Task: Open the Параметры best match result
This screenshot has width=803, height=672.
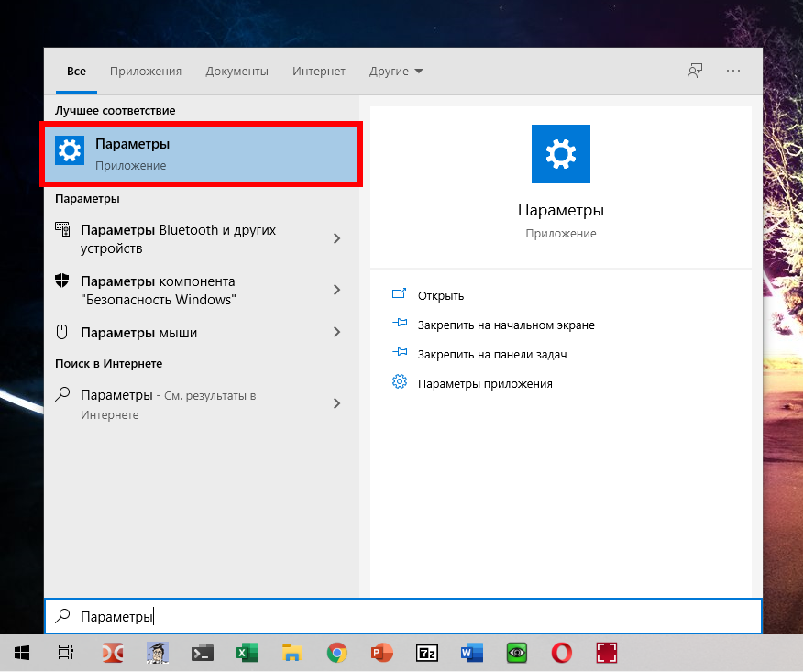Action: pyautogui.click(x=201, y=155)
